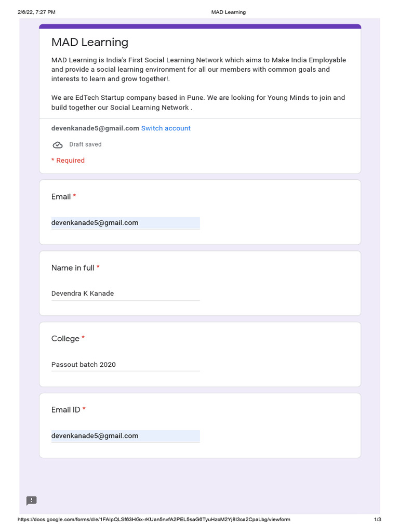This screenshot has height=532, width=399.
Task: Select the Name in full text field
Action: [125, 294]
